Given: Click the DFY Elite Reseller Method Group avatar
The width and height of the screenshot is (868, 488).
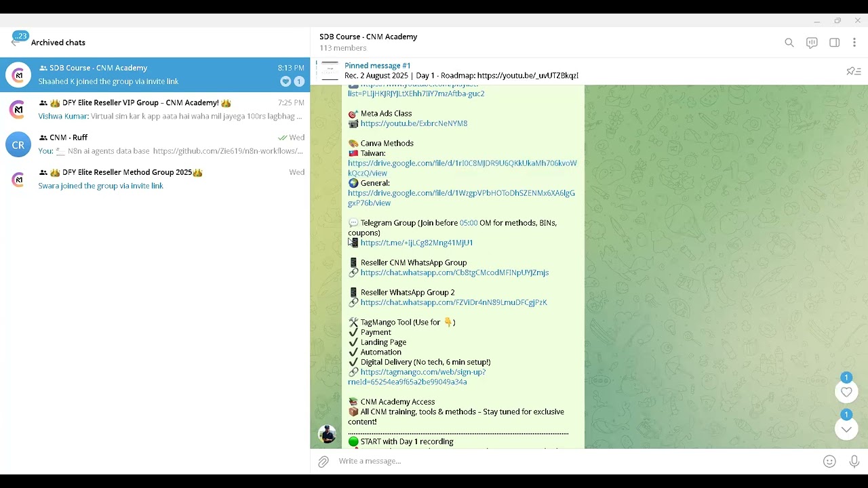Looking at the screenshot, I should 18,179.
